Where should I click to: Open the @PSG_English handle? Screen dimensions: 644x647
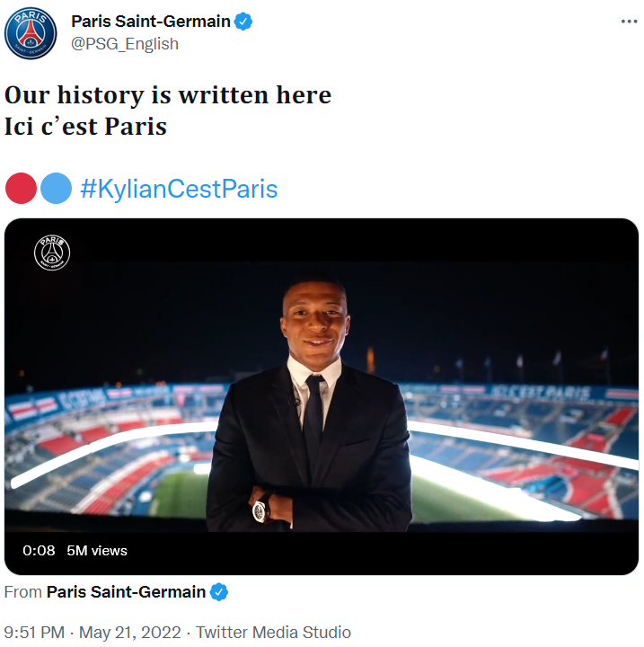[125, 44]
